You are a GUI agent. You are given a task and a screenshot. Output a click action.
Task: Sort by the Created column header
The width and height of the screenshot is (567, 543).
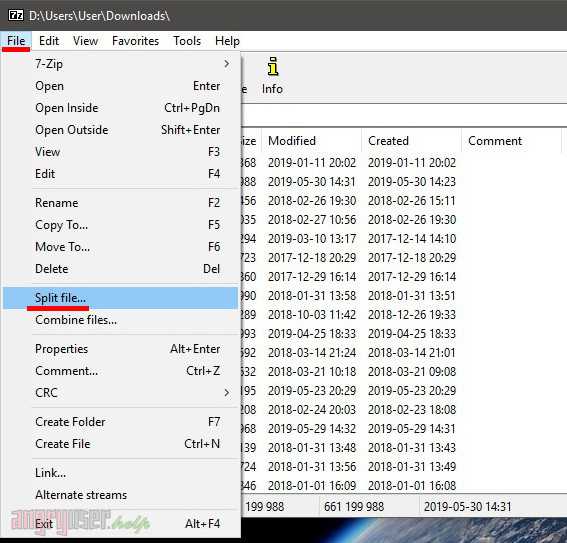pos(412,141)
